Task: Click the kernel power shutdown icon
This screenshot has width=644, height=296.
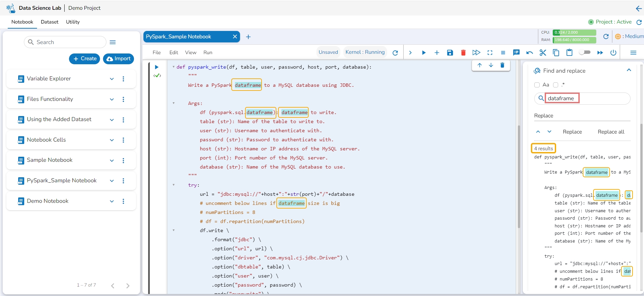Action: 613,52
